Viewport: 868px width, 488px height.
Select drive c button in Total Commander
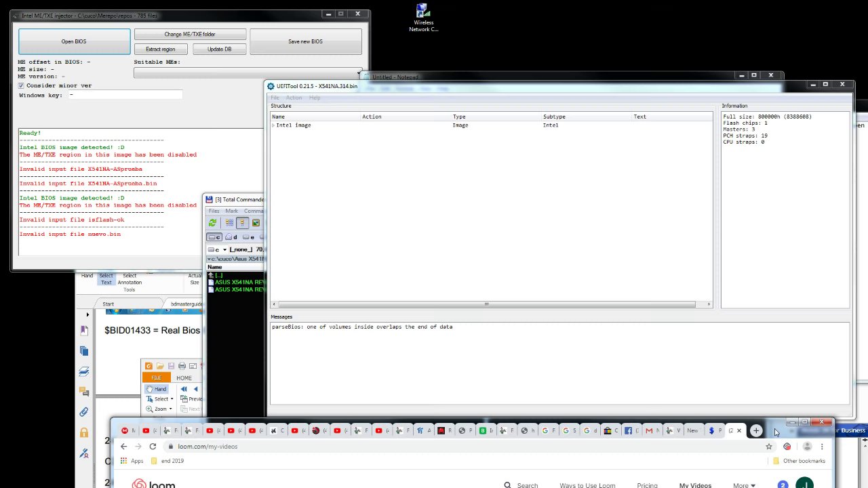[214, 237]
